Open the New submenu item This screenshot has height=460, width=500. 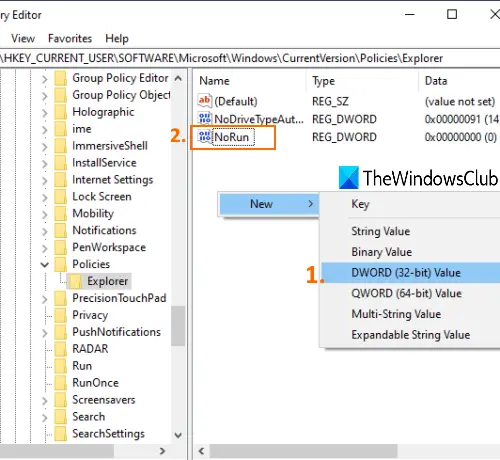pos(269,204)
